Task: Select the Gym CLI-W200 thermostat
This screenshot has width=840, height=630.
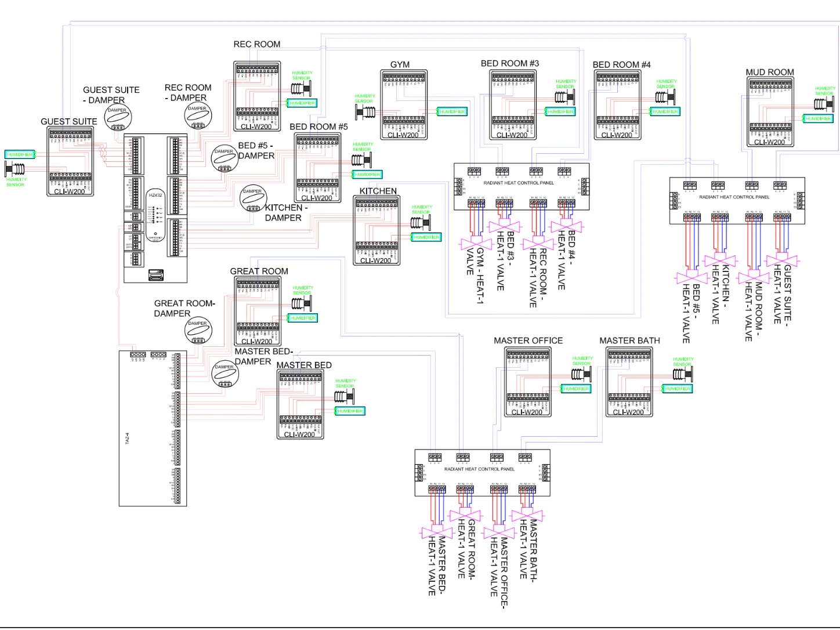Action: tap(404, 104)
